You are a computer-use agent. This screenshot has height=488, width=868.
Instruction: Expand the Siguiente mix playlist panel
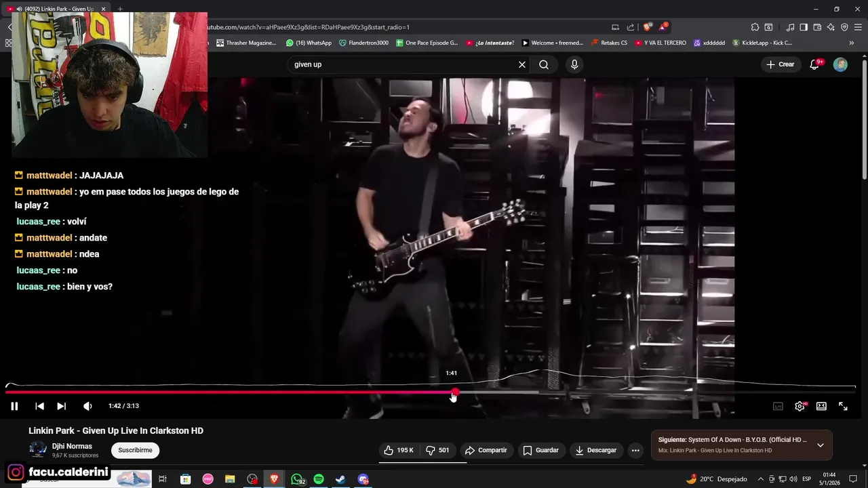click(x=820, y=445)
